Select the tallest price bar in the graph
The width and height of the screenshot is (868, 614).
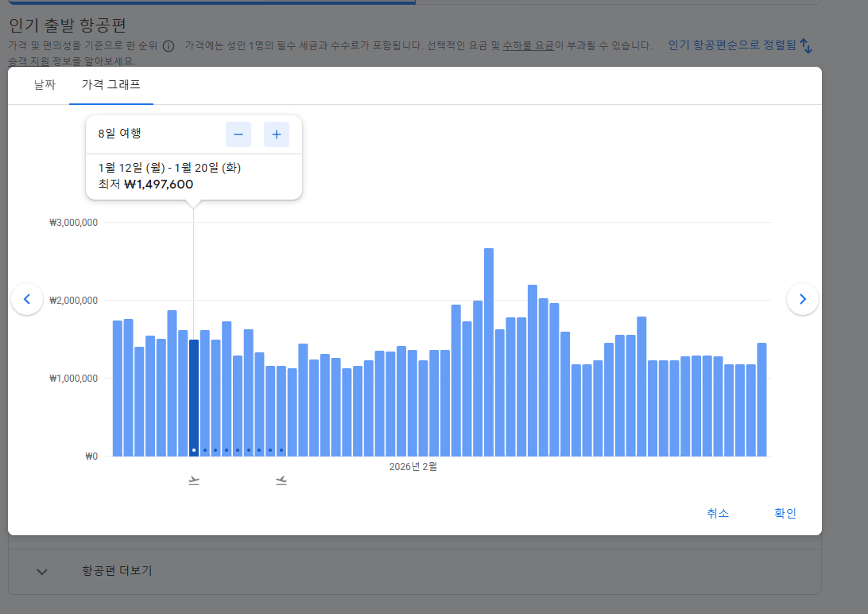pyautogui.click(x=489, y=352)
